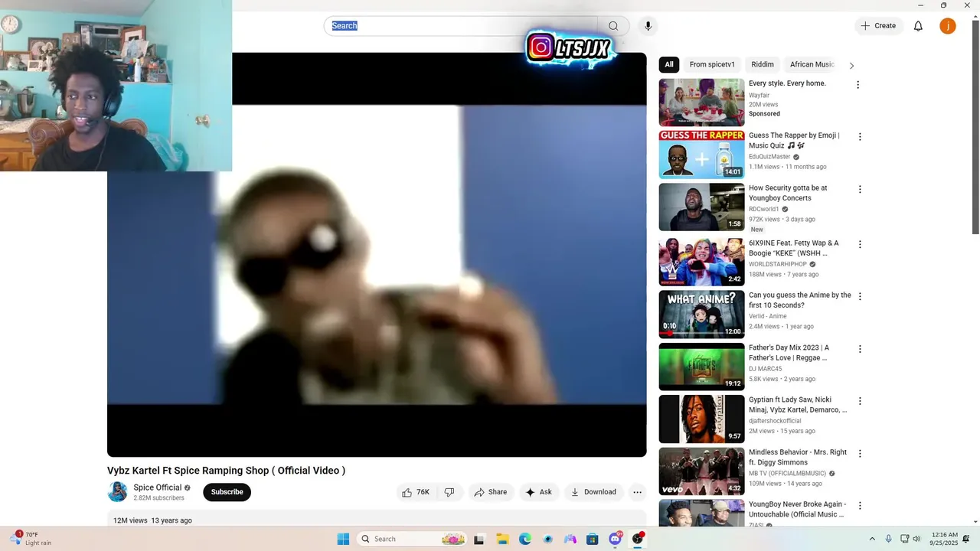Open Father's Day Mix 2023 thumbnail
This screenshot has height=551, width=980.
click(701, 367)
